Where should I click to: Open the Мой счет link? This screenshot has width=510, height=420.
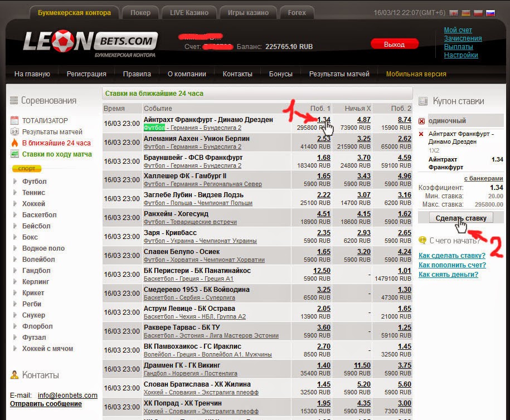458,30
